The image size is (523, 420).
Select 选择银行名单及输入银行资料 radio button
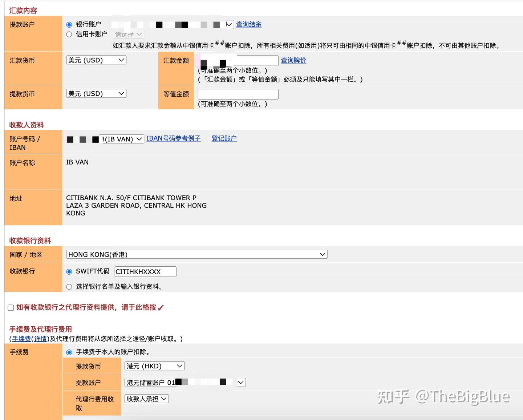(x=69, y=287)
